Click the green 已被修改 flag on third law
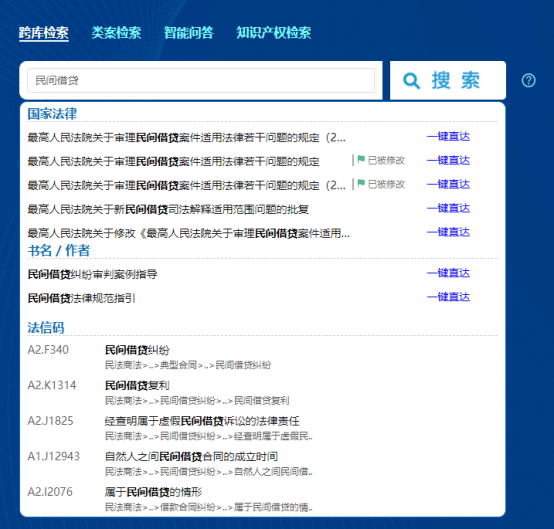 361,184
